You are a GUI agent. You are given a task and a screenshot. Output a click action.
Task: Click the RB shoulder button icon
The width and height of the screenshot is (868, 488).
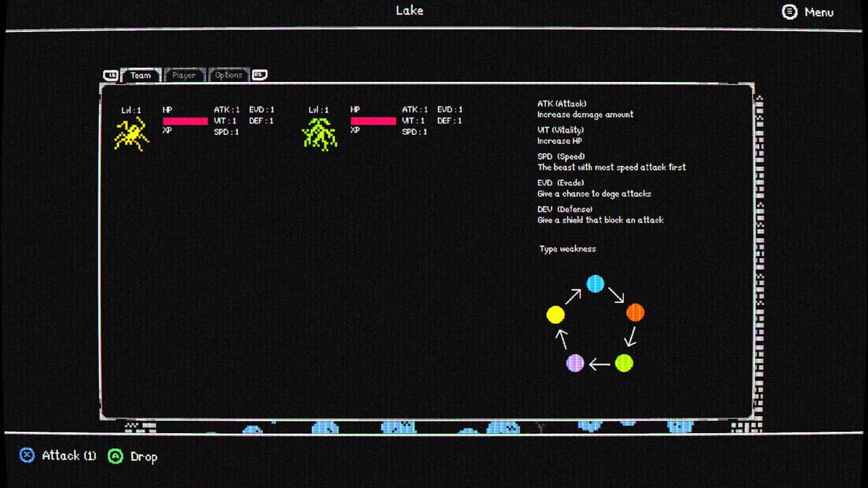260,75
